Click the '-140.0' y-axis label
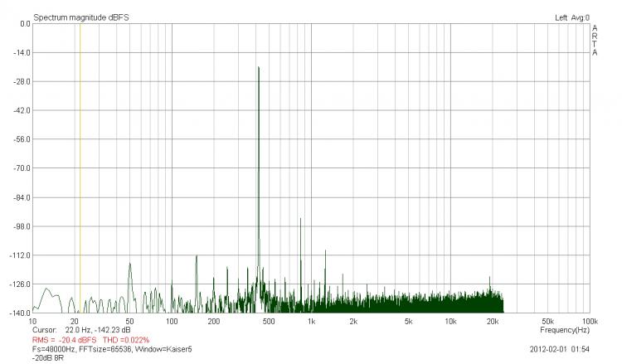Image resolution: width=622 pixels, height=364 pixels. tap(20, 313)
